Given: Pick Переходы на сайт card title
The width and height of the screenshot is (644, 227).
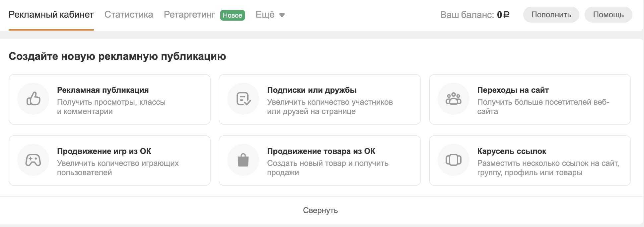Looking at the screenshot, I should tap(513, 90).
